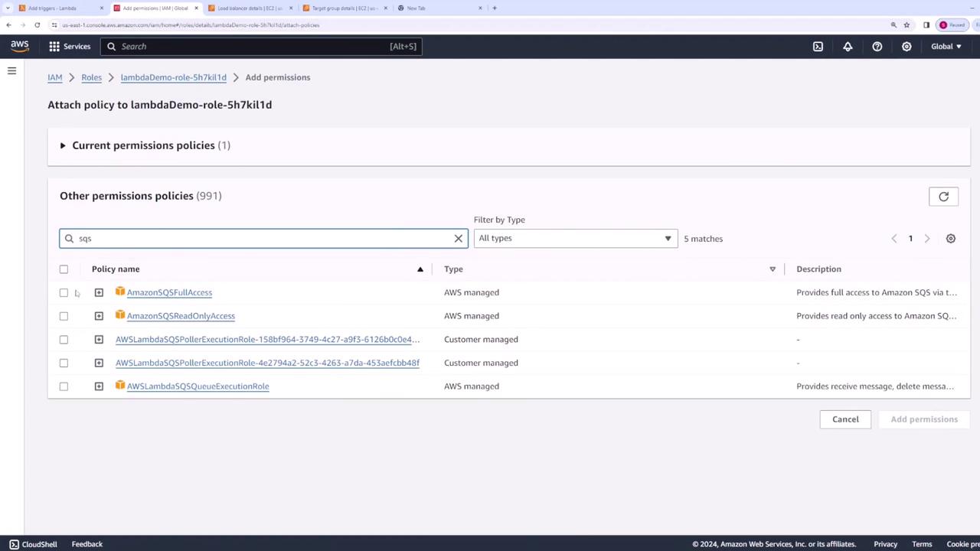Click the search magnifier in policy filter
Image resolution: width=980 pixels, height=551 pixels.
pos(69,239)
